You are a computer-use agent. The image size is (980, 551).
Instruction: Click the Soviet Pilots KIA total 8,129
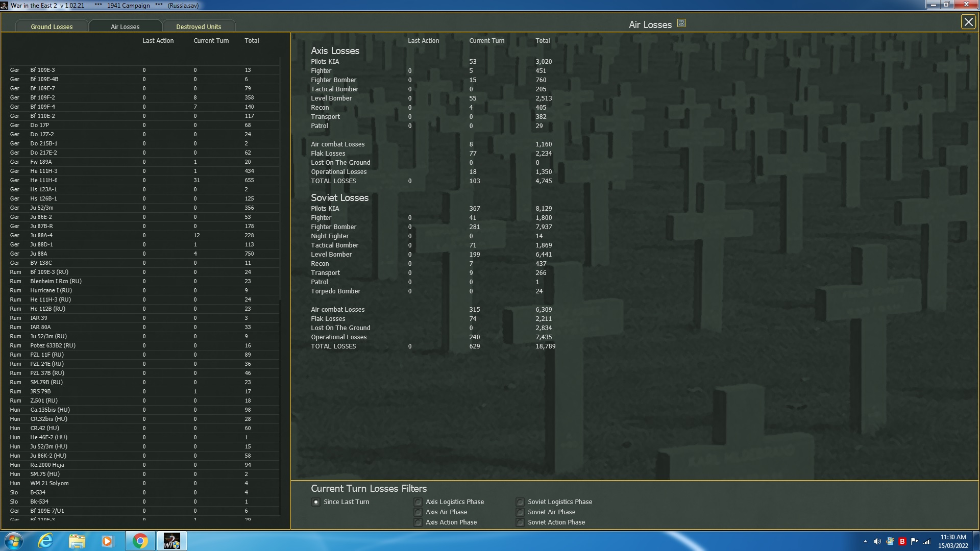544,209
